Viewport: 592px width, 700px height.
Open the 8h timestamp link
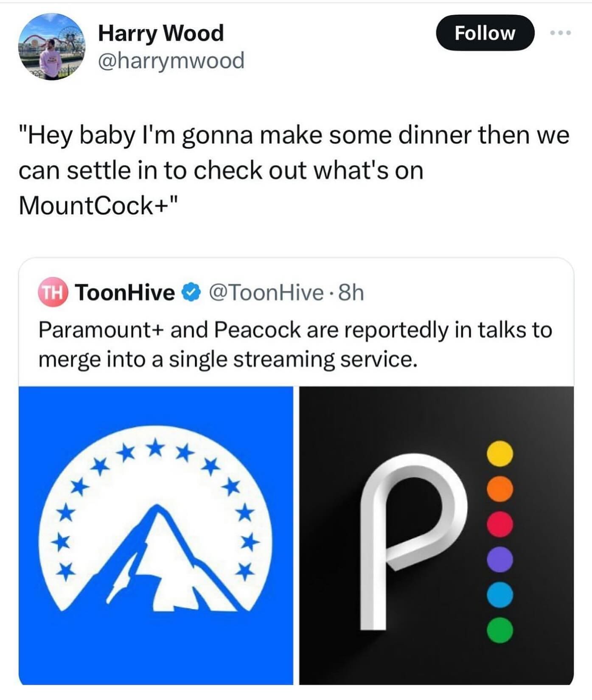point(351,293)
